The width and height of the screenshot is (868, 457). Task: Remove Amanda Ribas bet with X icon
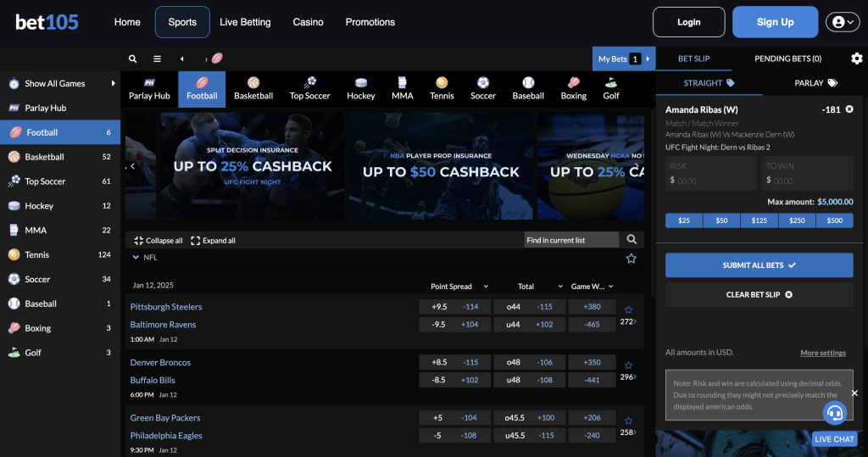(849, 109)
